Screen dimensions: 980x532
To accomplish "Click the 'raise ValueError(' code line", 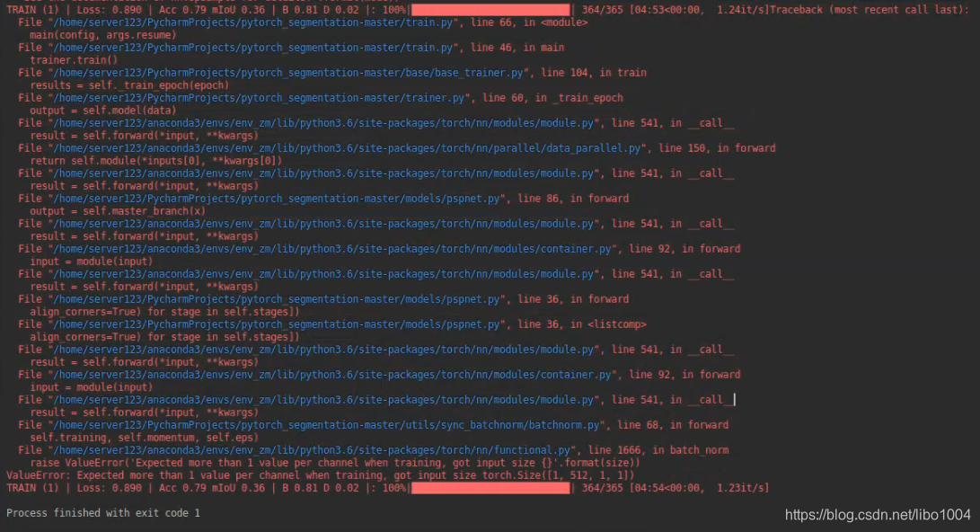I will 335,463.
